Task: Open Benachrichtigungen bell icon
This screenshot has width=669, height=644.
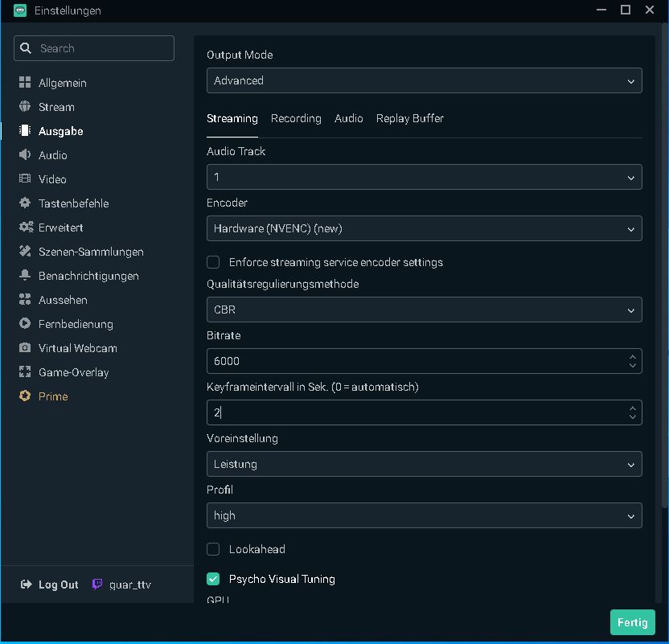Action: 24,276
